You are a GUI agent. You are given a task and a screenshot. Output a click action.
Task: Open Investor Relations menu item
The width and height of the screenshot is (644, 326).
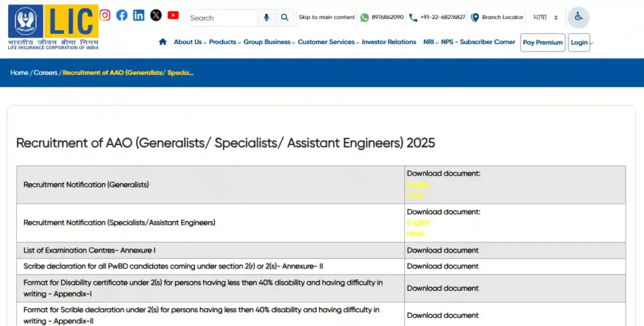(x=389, y=42)
